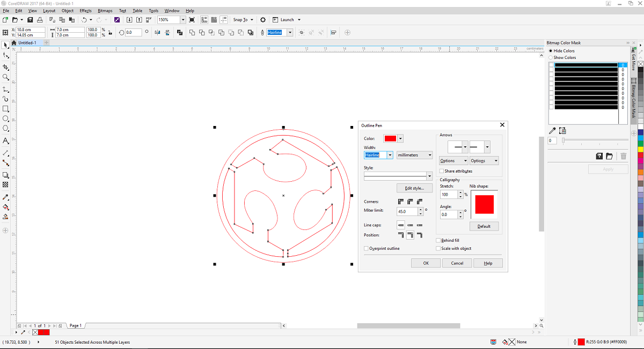Click the Miter limit input field
644x349 pixels.
[406, 212]
